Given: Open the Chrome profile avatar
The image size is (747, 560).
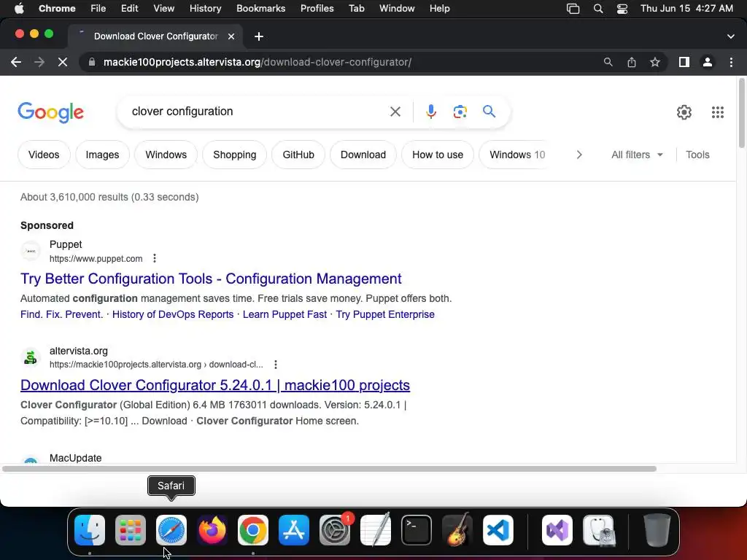Looking at the screenshot, I should [708, 62].
